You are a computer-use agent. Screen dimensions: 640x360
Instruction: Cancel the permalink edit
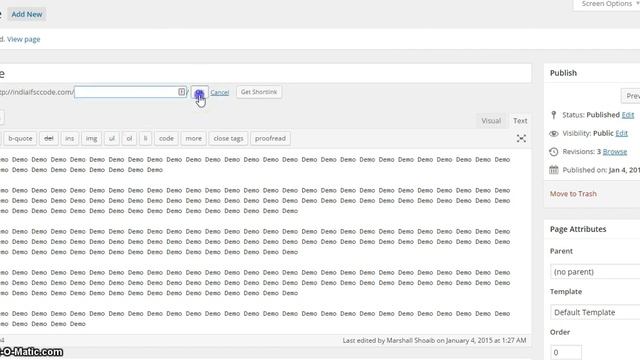220,93
